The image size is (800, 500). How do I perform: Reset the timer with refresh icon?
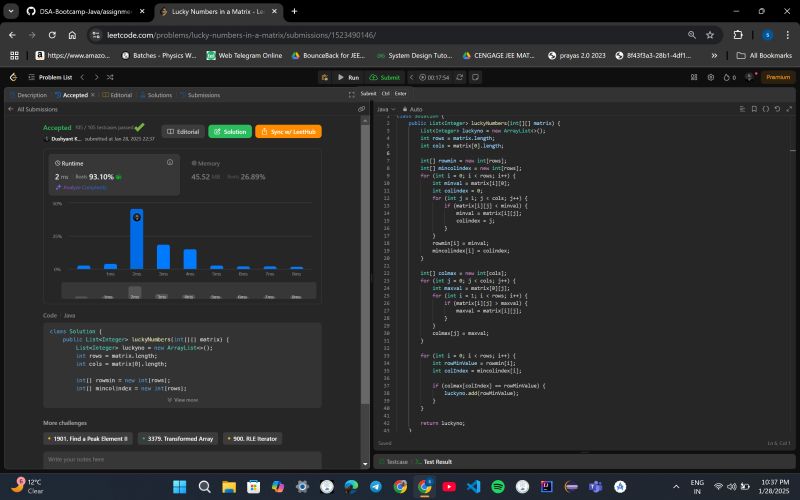click(x=460, y=78)
